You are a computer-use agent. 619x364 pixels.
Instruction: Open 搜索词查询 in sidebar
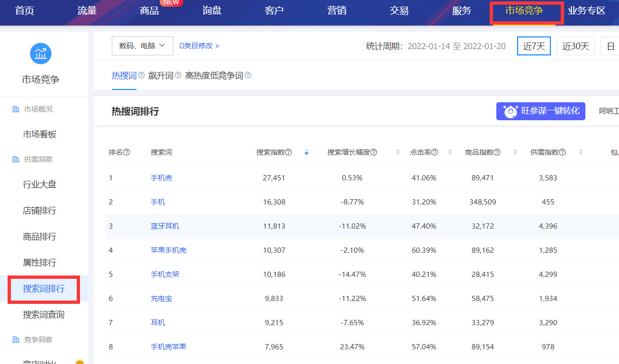(44, 315)
